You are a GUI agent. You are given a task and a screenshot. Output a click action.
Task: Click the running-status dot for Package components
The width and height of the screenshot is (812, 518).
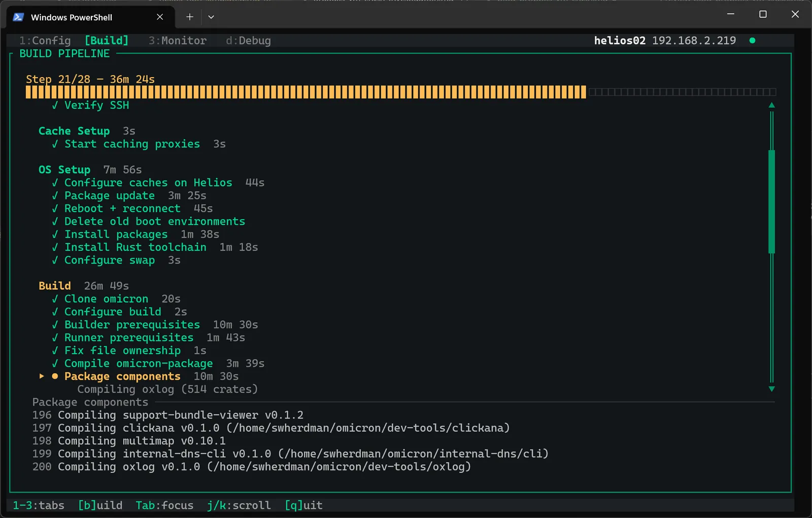(55, 376)
